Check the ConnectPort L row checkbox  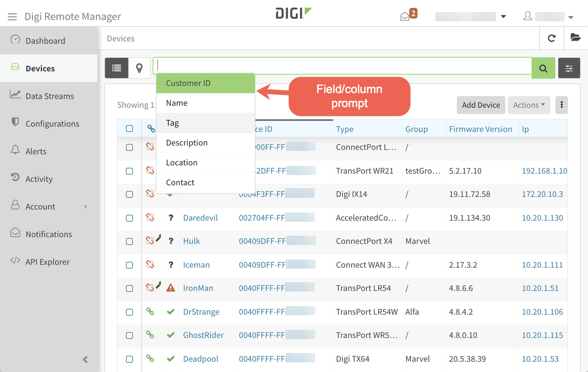point(130,147)
